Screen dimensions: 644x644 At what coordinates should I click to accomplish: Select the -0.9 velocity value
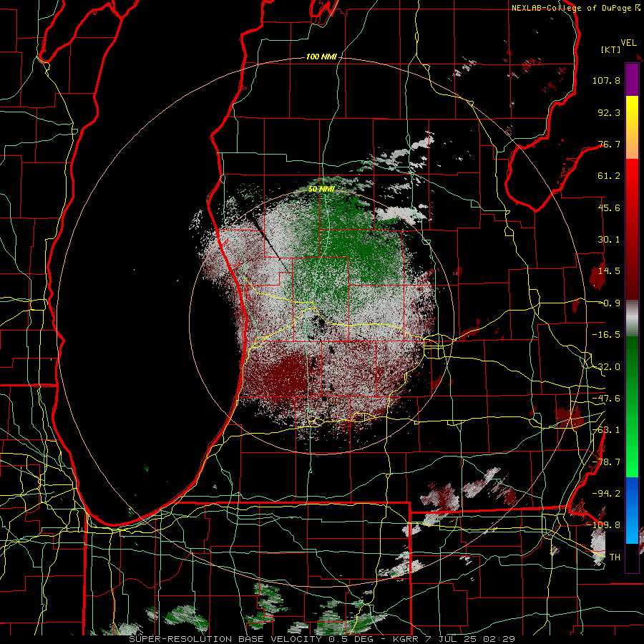coord(609,303)
